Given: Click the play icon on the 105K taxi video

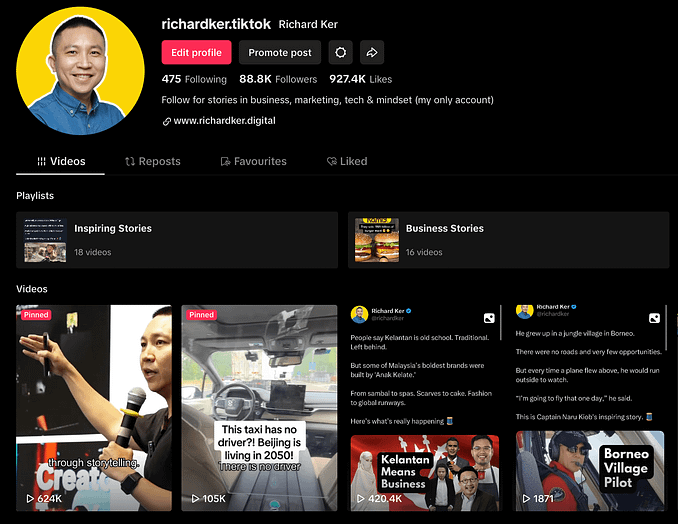Looking at the screenshot, I should (195, 497).
